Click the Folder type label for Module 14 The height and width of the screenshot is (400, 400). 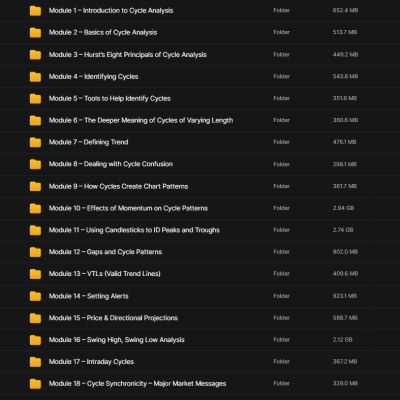282,296
